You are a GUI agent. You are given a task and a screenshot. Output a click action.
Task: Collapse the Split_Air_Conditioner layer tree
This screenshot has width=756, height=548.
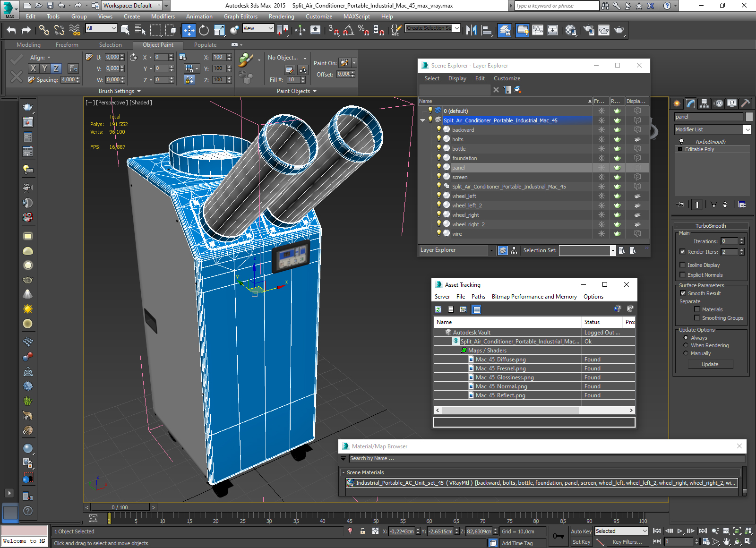[x=422, y=120]
